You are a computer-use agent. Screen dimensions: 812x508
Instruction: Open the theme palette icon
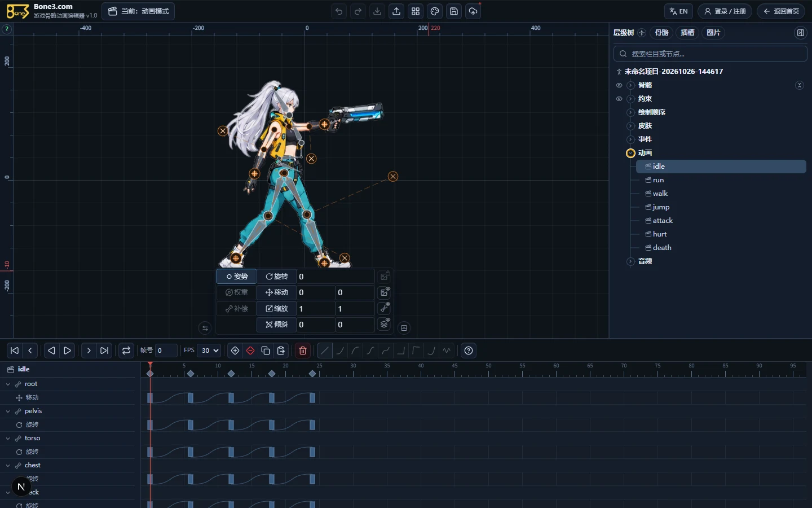click(x=435, y=11)
